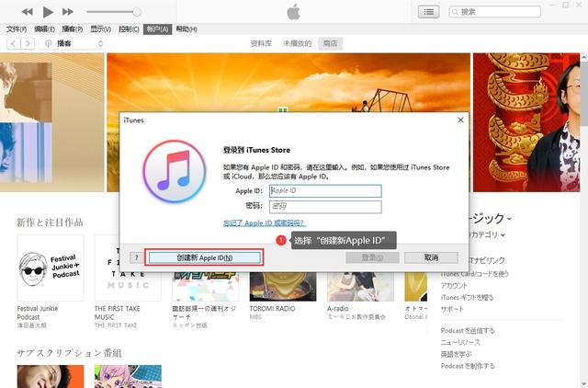
Task: Open the 显示(V) menu
Action: pyautogui.click(x=100, y=29)
